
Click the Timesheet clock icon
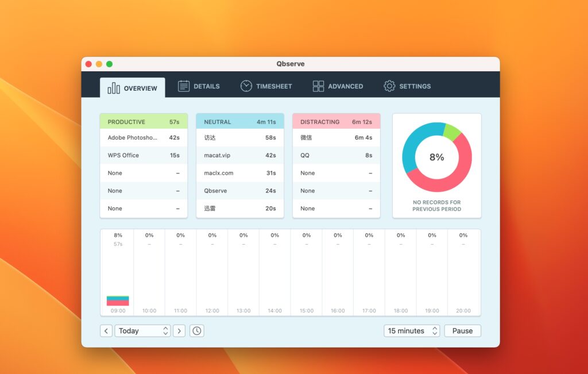pos(246,86)
